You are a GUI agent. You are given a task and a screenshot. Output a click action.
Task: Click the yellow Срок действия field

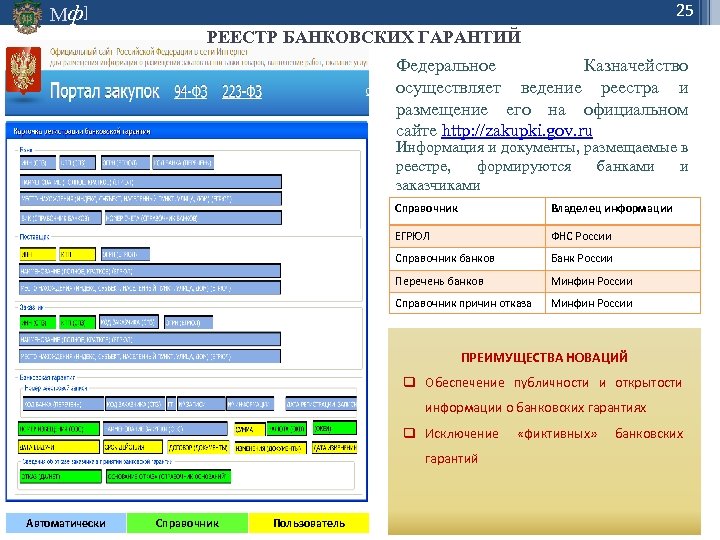click(133, 447)
